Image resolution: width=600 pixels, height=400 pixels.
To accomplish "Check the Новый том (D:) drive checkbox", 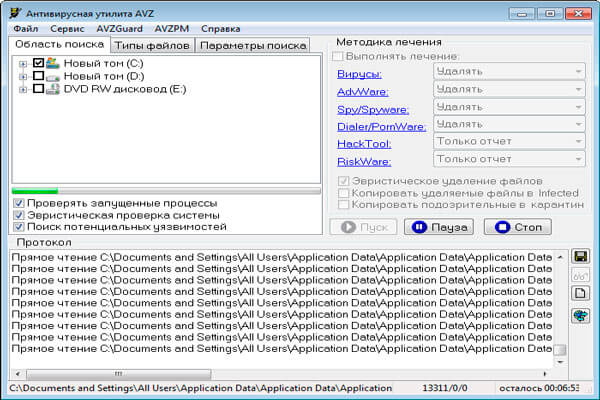I will (x=38, y=76).
